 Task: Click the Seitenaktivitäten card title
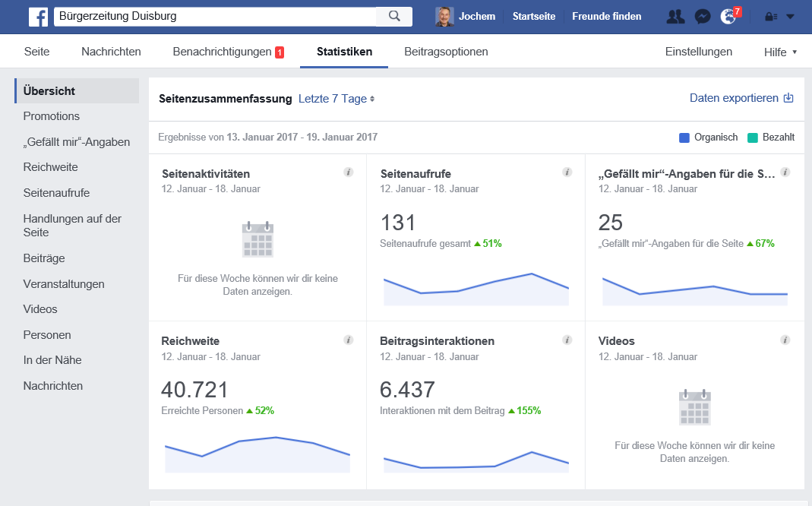[206, 174]
